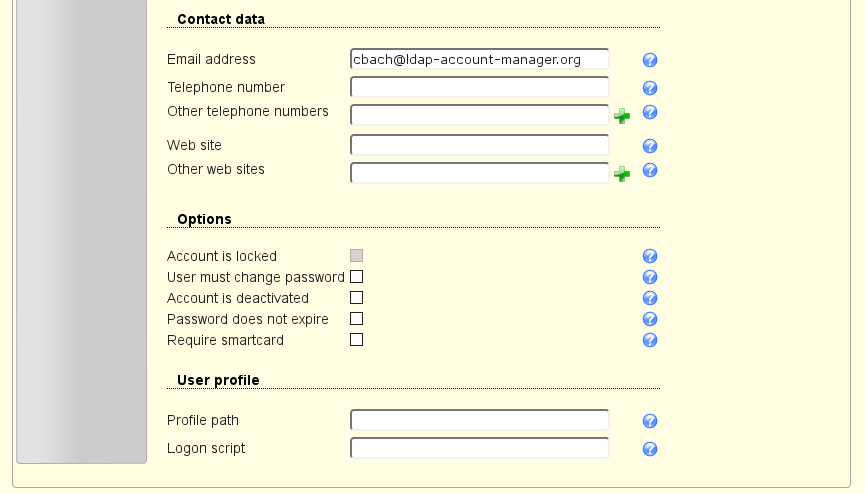Check Password does not expire option
This screenshot has width=865, height=494.
pyautogui.click(x=357, y=319)
